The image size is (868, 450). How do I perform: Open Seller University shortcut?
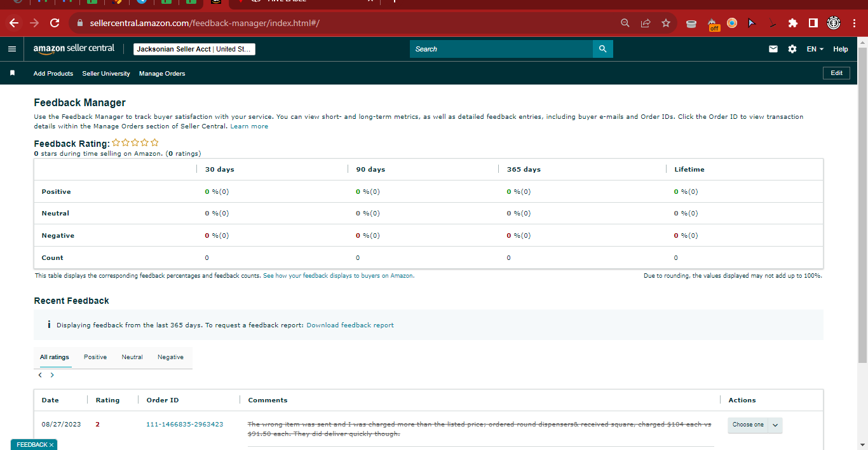click(x=106, y=74)
